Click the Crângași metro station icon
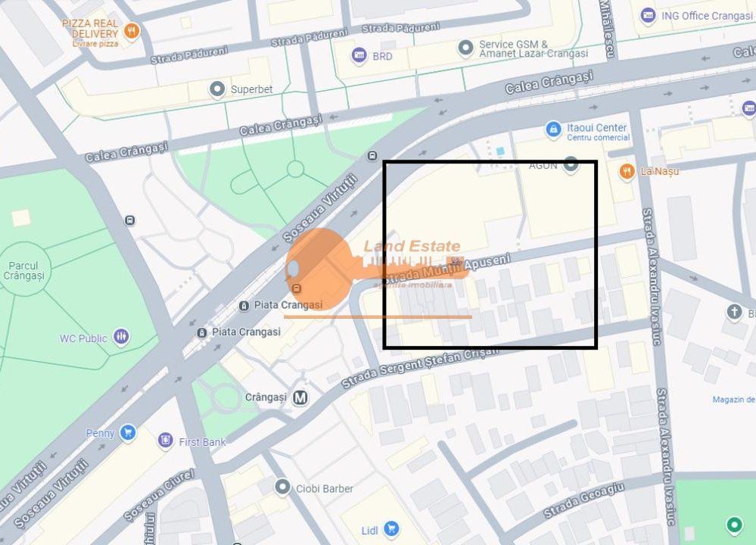The width and height of the screenshot is (756, 545). click(x=300, y=397)
